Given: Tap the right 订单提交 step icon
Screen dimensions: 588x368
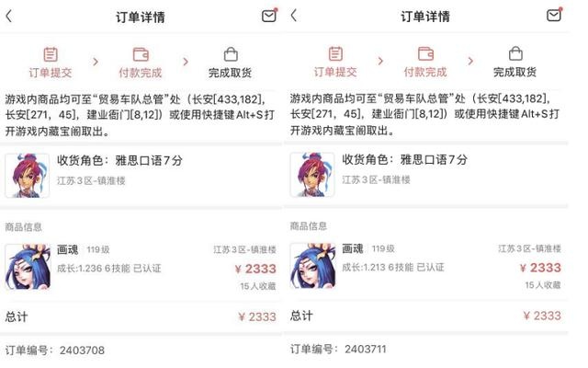Looking at the screenshot, I should pos(335,53).
